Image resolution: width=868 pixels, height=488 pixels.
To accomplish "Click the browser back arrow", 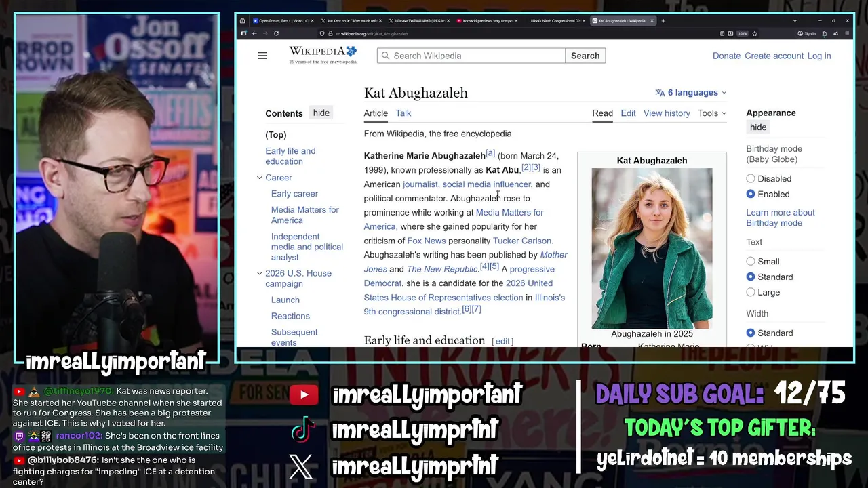I will [x=254, y=33].
